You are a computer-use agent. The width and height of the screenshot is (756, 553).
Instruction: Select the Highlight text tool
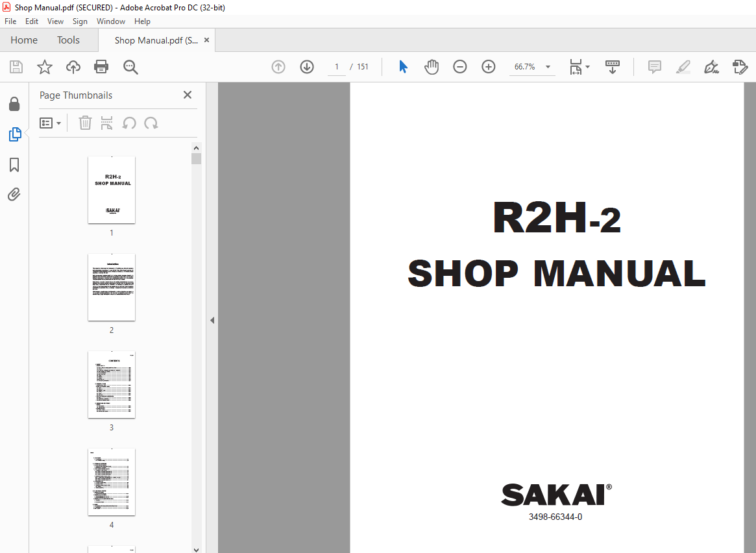point(683,67)
